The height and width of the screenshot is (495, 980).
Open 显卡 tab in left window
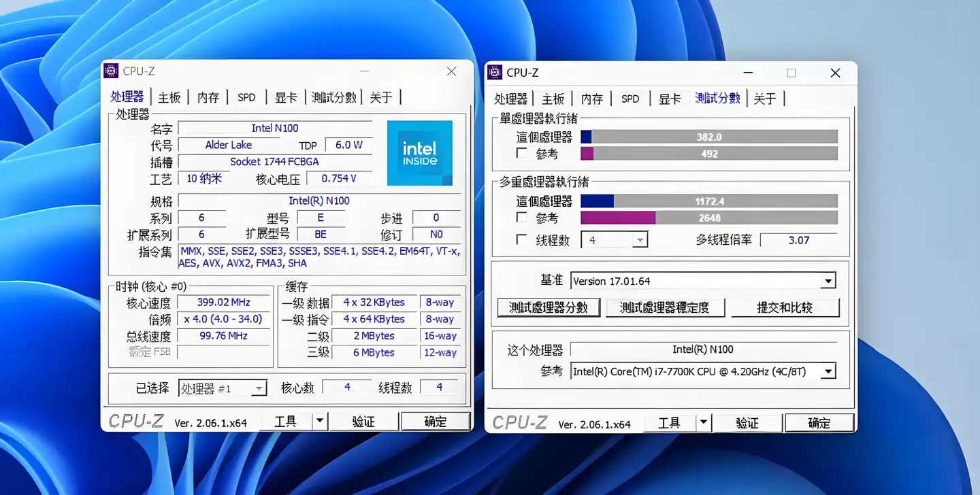tap(286, 97)
